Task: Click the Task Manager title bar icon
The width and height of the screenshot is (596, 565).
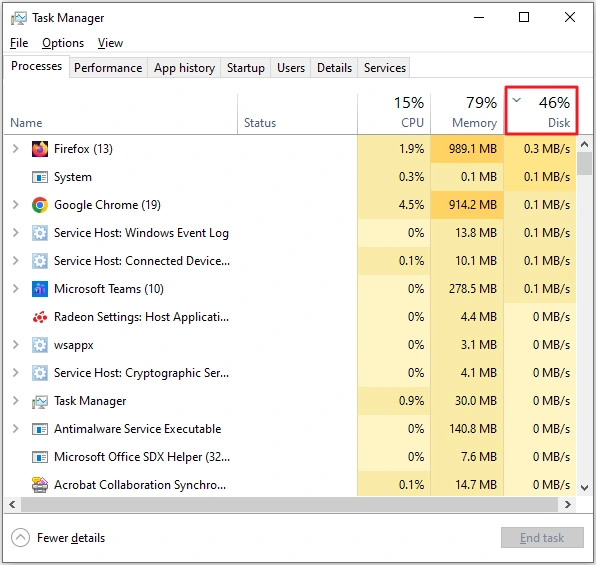Action: 19,18
